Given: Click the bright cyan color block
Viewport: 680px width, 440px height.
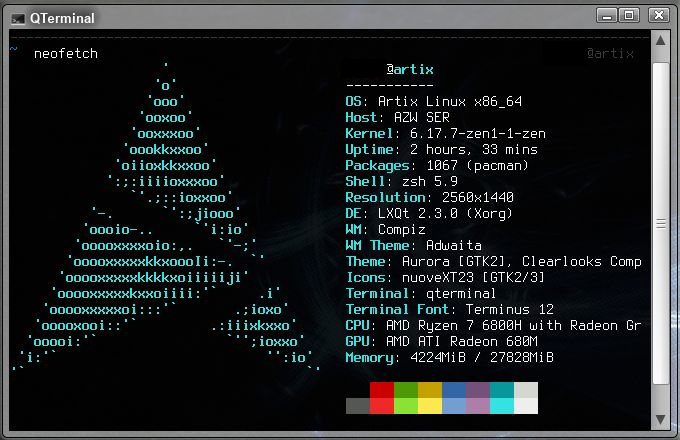Looking at the screenshot, I should click(502, 406).
